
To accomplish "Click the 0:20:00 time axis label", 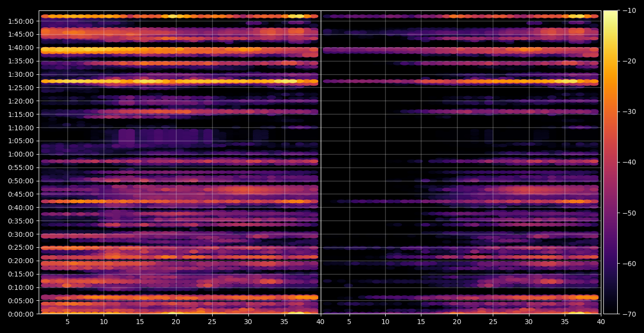I will (20, 261).
